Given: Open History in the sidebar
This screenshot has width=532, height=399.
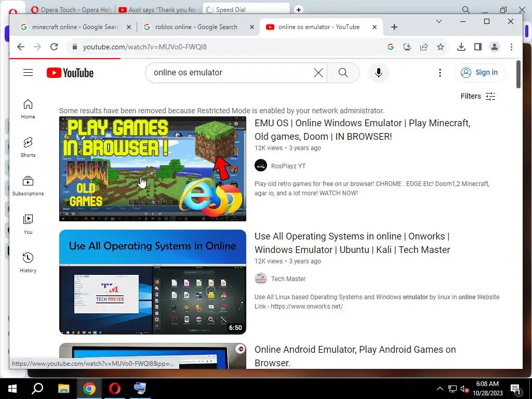Looking at the screenshot, I should coord(28,262).
